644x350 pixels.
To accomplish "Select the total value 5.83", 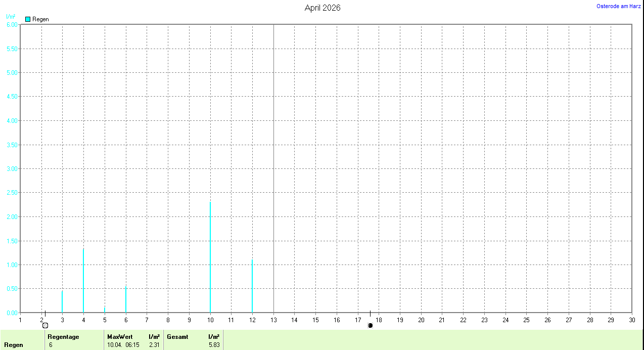I will [213, 345].
